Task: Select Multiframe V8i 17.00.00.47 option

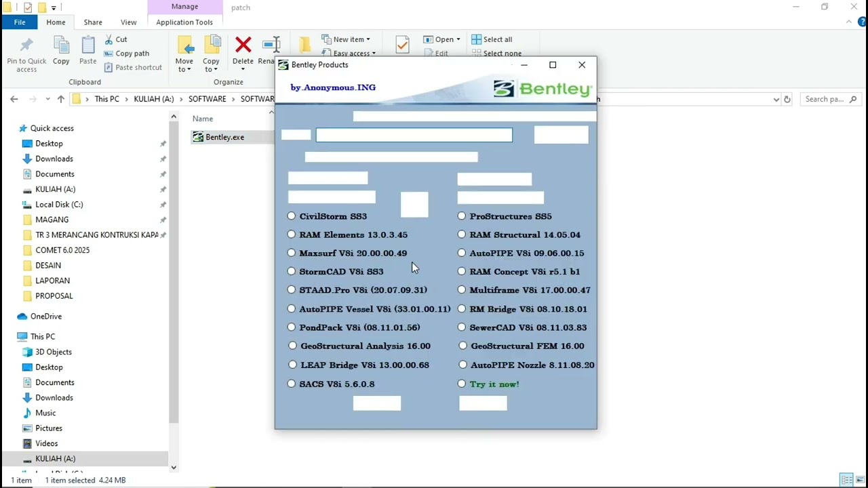Action: point(462,289)
